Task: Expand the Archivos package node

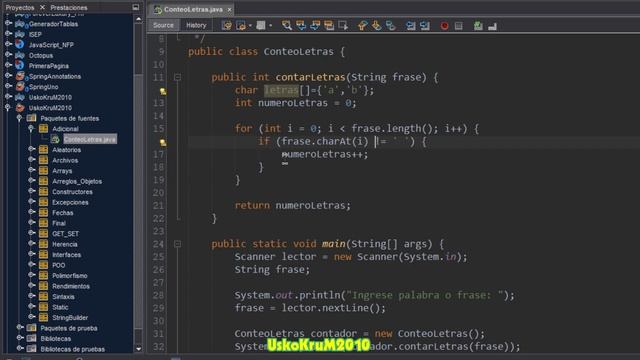Action: pyautogui.click(x=31, y=160)
